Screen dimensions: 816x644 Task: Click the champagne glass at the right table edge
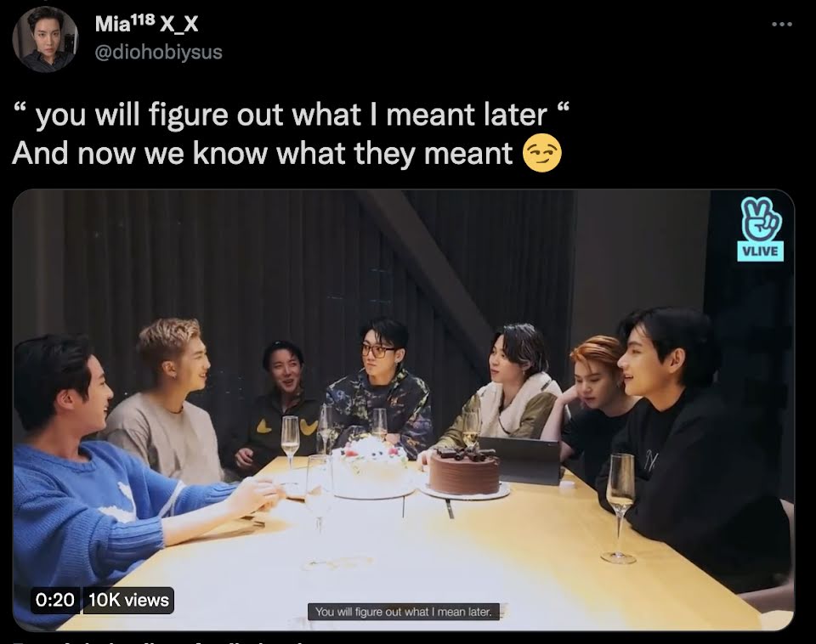620,508
